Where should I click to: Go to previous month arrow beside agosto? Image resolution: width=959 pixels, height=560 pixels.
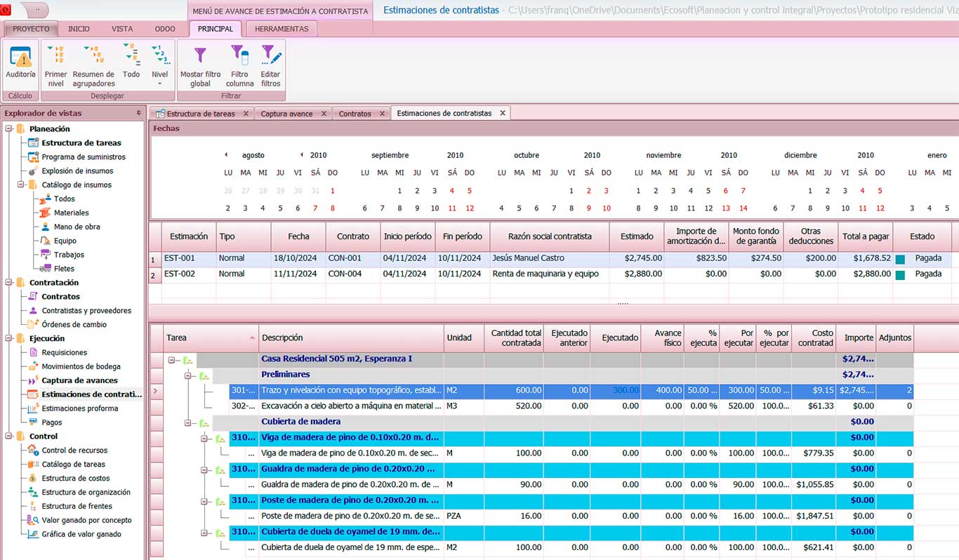[226, 155]
